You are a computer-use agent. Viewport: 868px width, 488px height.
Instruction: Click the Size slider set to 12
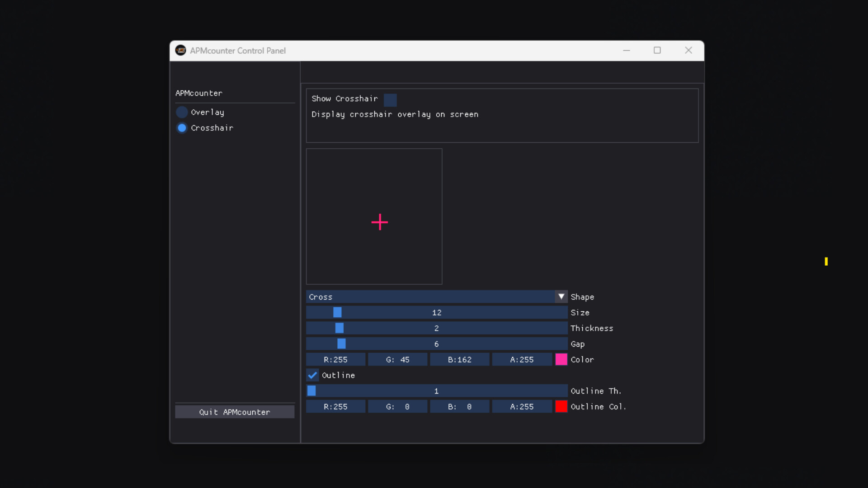pyautogui.click(x=337, y=312)
